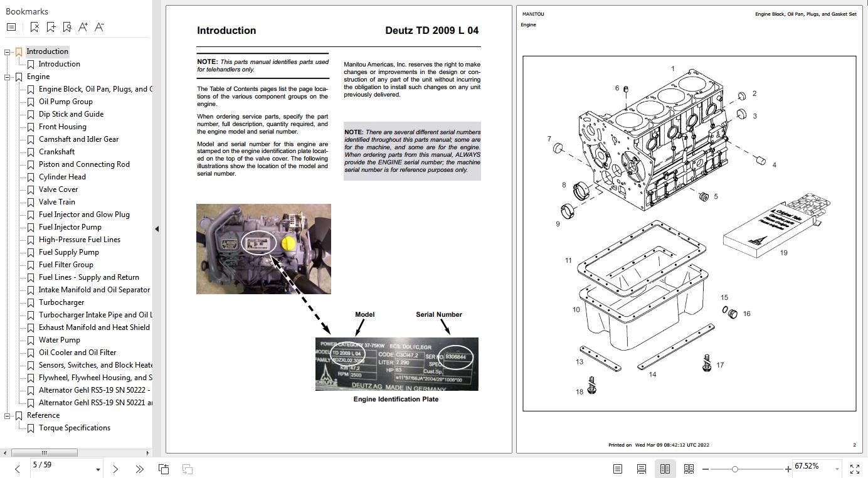Select the Engine bookmark label

[38, 77]
